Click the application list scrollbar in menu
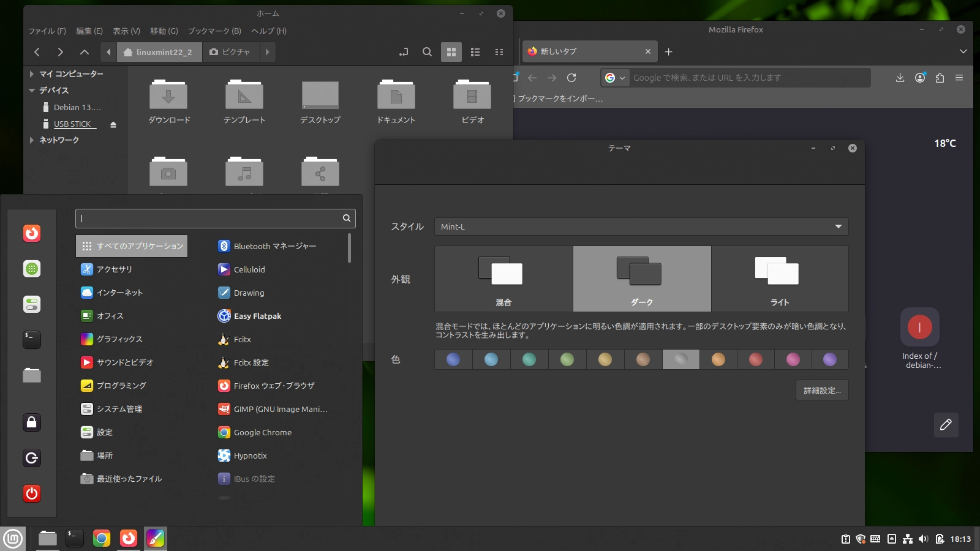This screenshot has height=551, width=980. [x=349, y=248]
